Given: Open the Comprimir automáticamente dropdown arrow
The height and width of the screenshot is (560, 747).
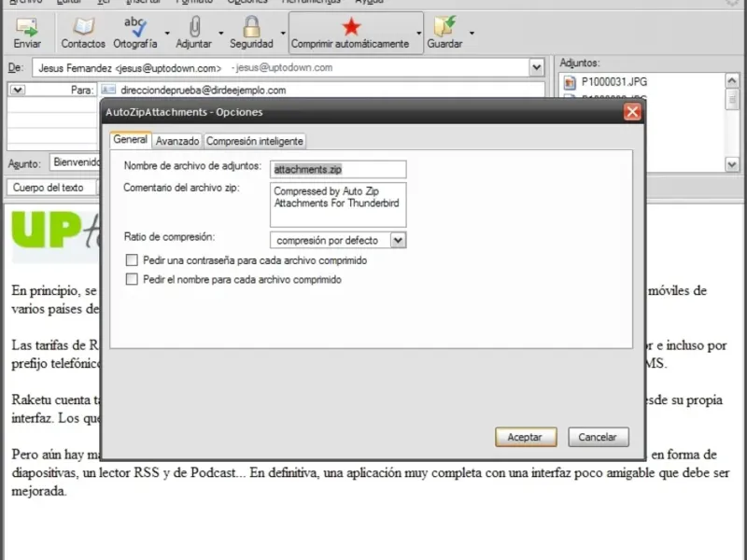Looking at the screenshot, I should click(x=418, y=33).
